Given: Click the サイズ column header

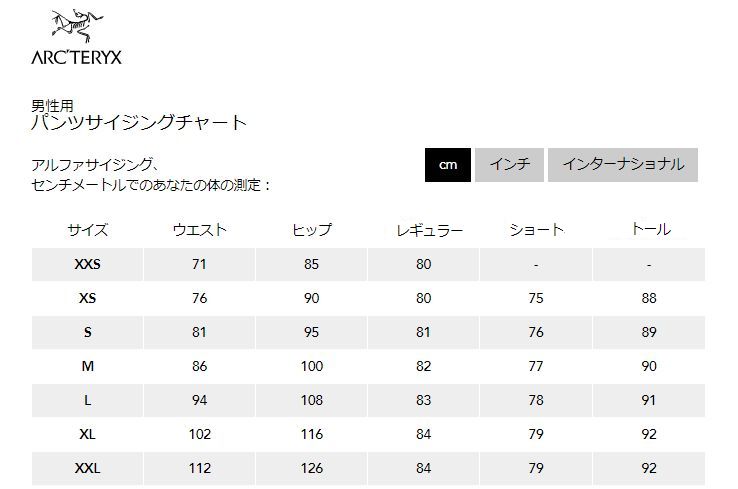Looking at the screenshot, I should 88,230.
